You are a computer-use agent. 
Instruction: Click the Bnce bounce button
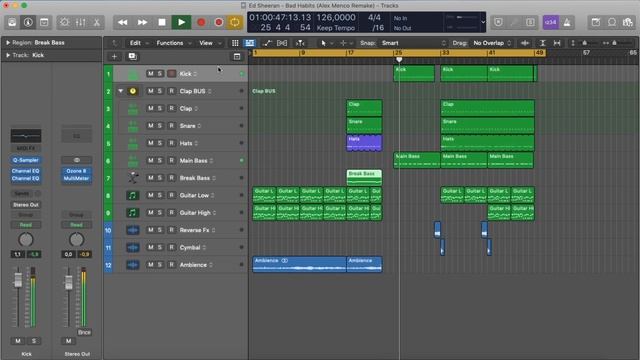point(84,332)
